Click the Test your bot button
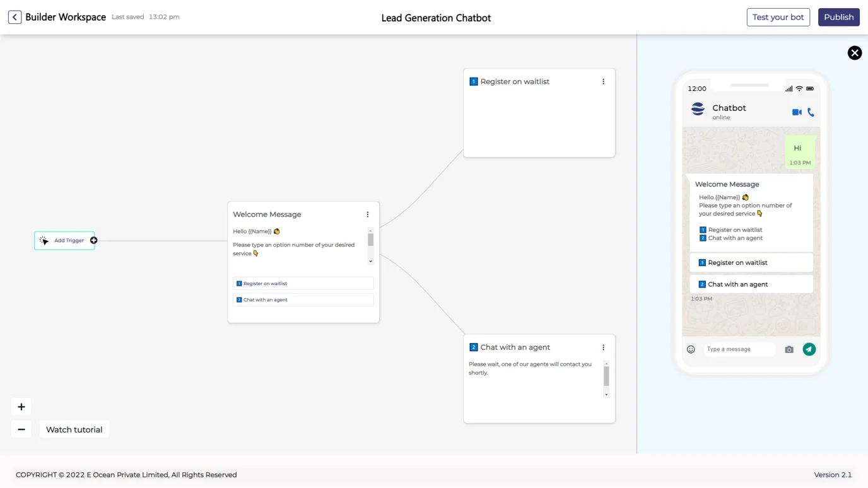868x488 pixels. coord(778,17)
